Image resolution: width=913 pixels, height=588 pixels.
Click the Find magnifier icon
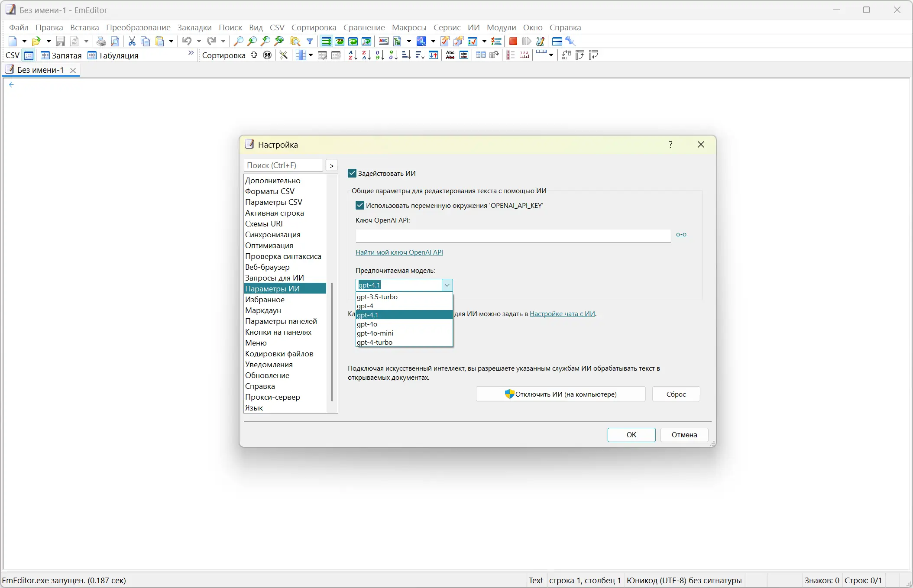(x=238, y=41)
